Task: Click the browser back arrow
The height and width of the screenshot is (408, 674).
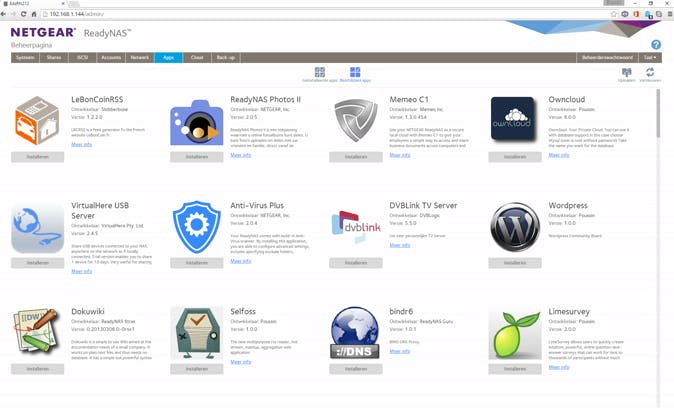Action: tap(3, 14)
